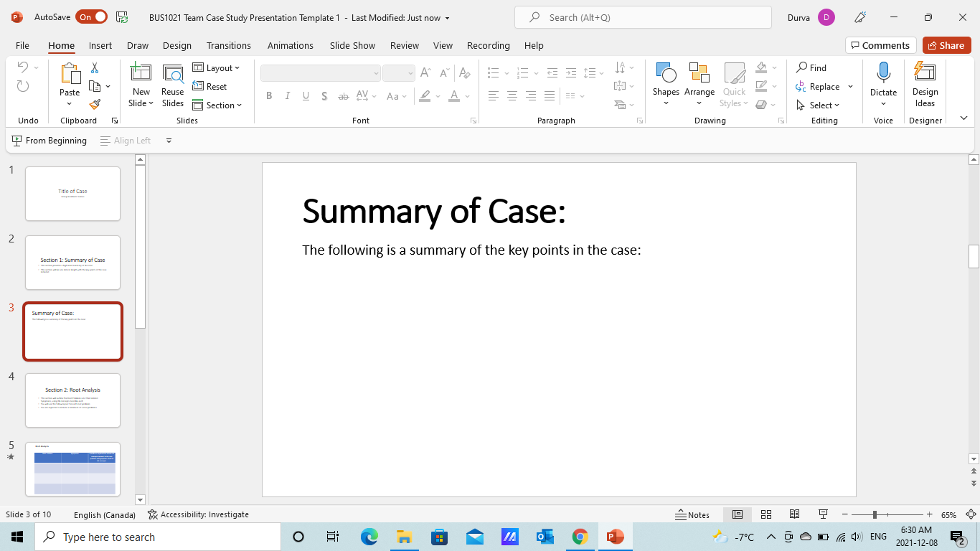Screen dimensions: 980x551
Task: Open the Arrange options
Action: click(699, 85)
